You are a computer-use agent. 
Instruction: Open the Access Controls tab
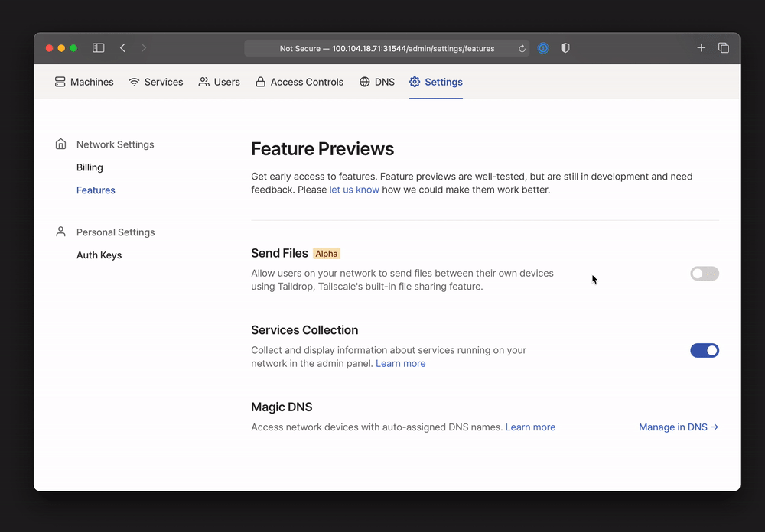(300, 82)
